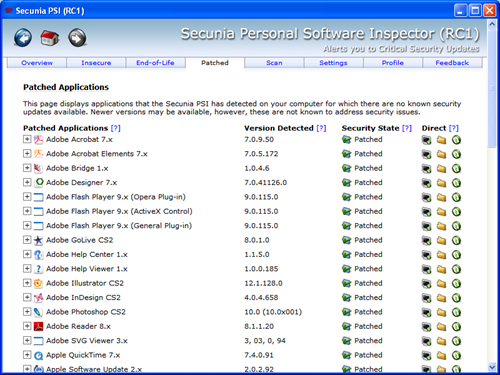The image size is (500, 375).
Task: Click the Adobe Flash Player 9.x (ActiveX Control) name
Action: click(119, 211)
